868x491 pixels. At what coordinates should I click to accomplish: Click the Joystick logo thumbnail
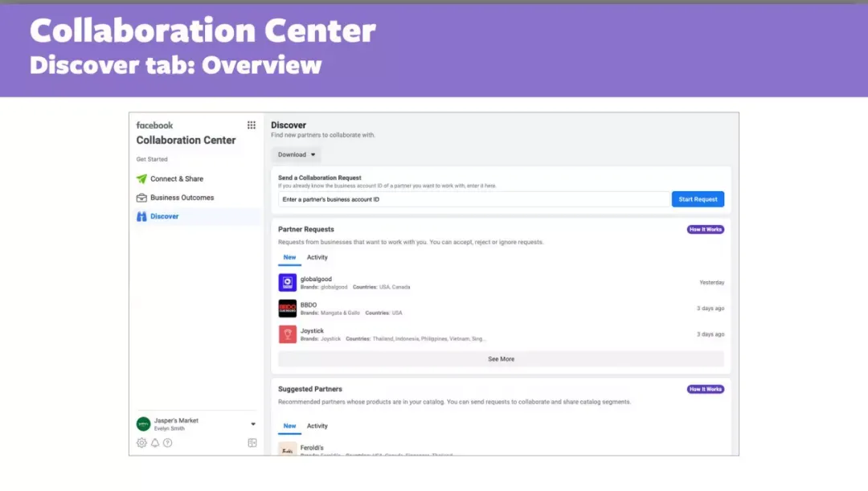[287, 334]
